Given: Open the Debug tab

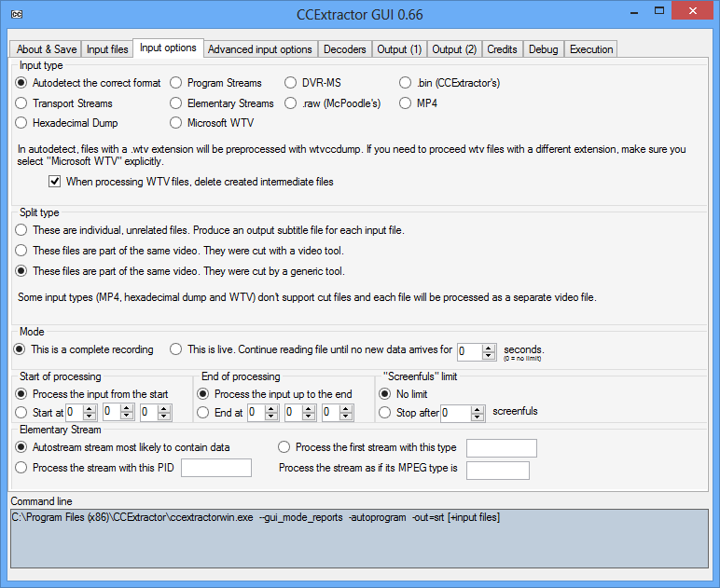Looking at the screenshot, I should [543, 49].
